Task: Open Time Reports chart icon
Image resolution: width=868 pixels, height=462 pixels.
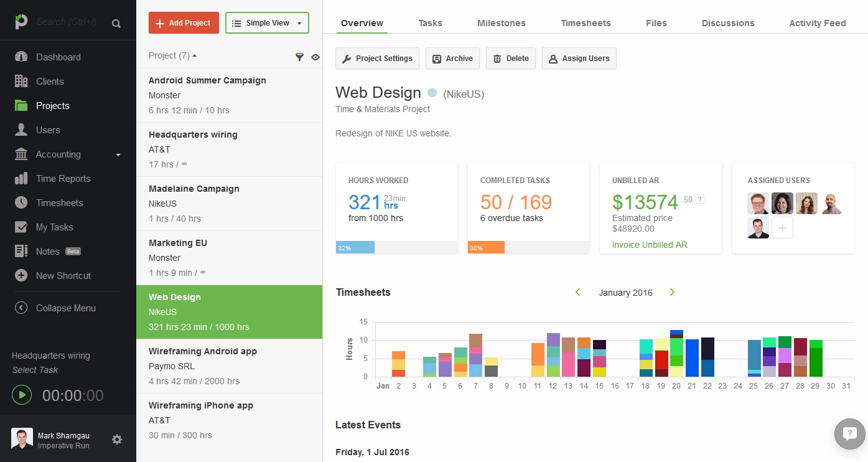Action: click(21, 179)
